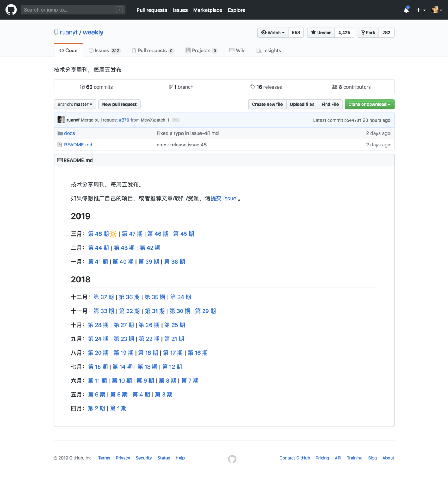Open 第 16 期 issue link

[198, 353]
